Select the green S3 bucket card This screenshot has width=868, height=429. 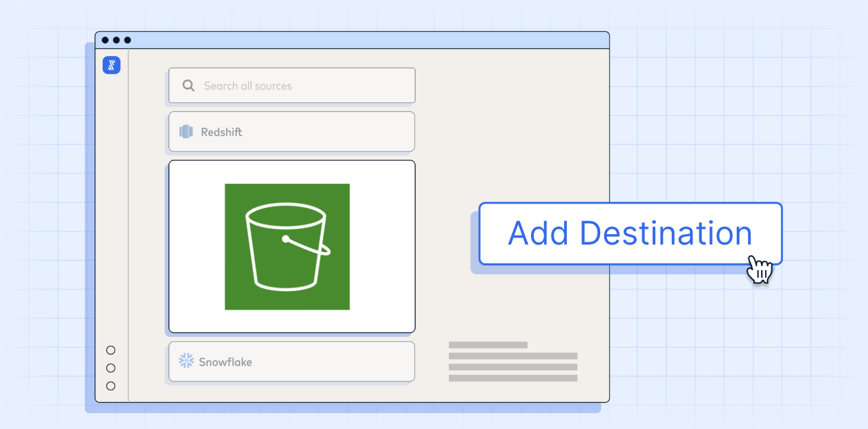click(292, 247)
